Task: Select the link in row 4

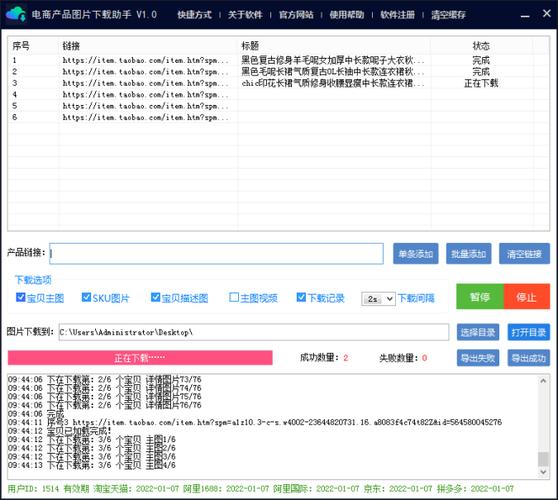Action: coord(146,95)
